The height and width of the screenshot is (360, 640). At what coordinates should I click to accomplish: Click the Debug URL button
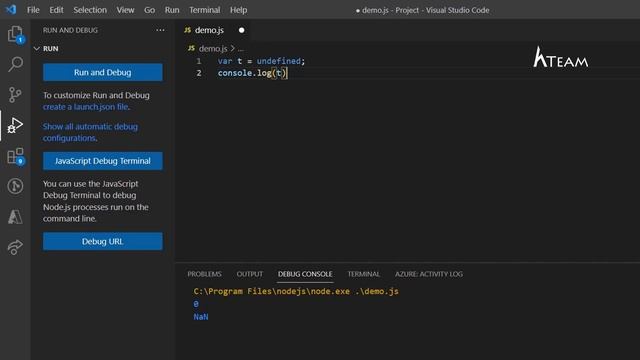coord(102,241)
